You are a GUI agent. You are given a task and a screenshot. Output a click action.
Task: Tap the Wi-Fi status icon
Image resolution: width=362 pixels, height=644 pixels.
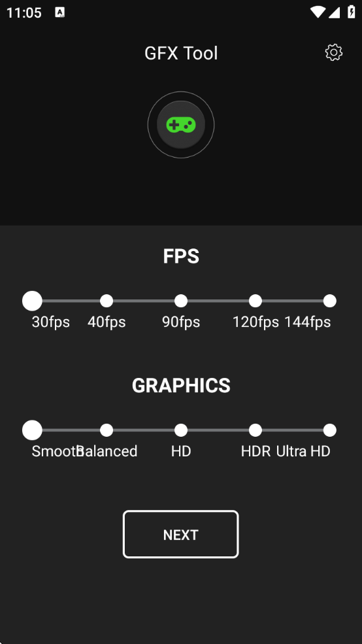pyautogui.click(x=318, y=12)
